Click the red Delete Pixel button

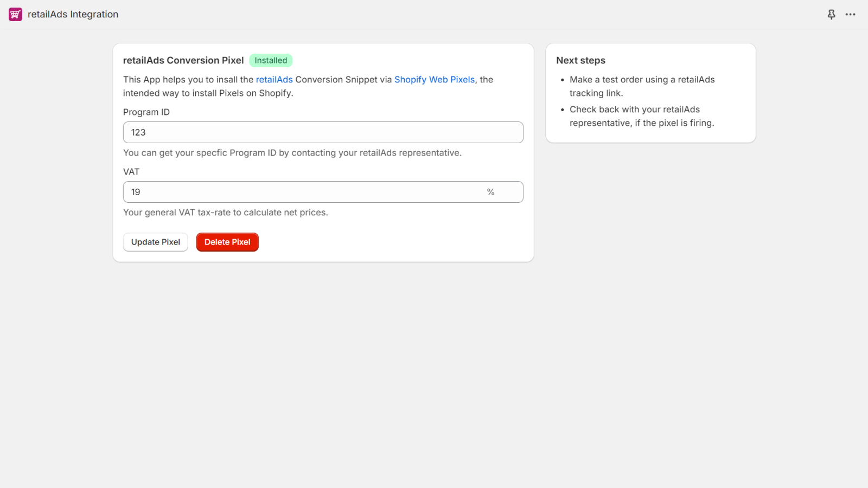coord(227,242)
